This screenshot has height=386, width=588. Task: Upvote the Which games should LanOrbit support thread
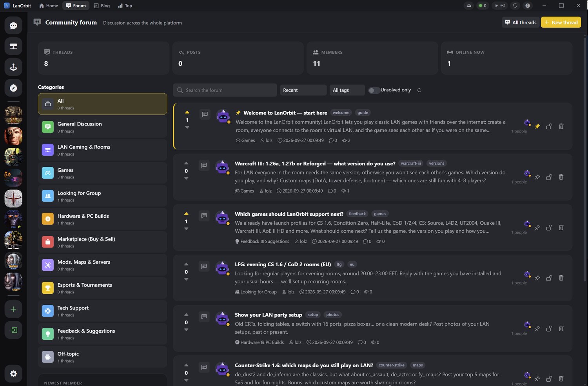pyautogui.click(x=186, y=214)
